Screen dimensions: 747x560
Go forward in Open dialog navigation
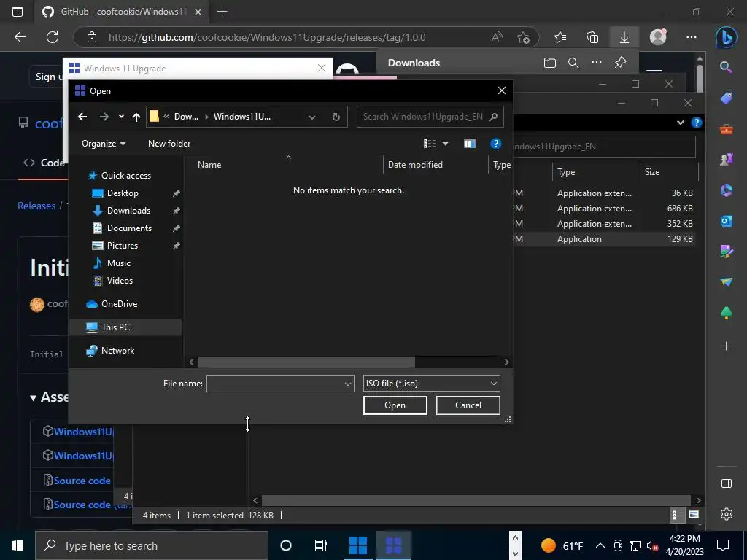(104, 117)
